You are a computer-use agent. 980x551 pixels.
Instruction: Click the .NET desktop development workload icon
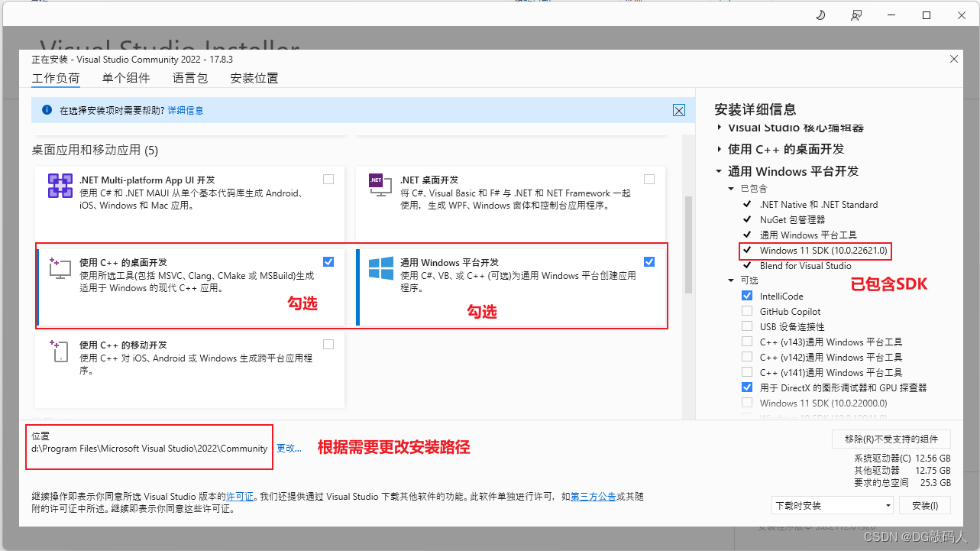point(380,185)
